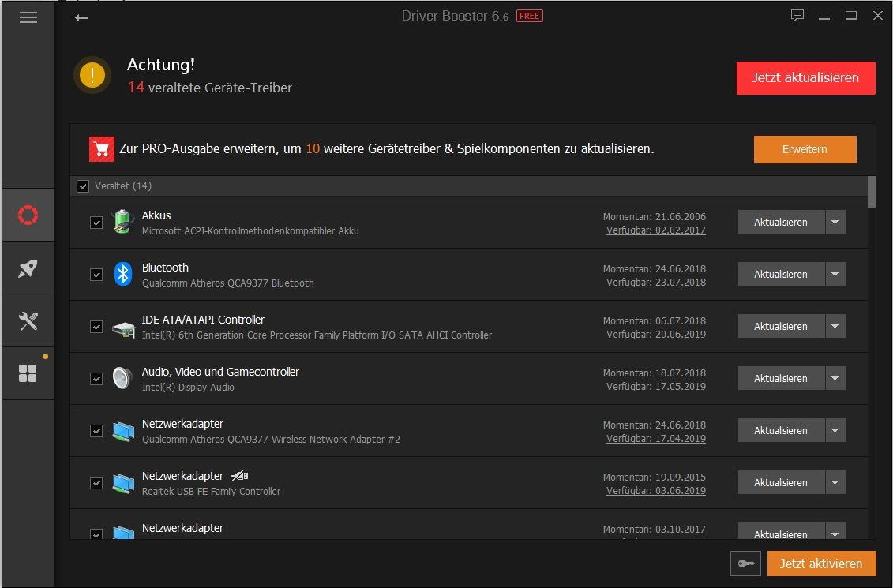Click the orange Erweitern button
The height and width of the screenshot is (588, 893).
pyautogui.click(x=805, y=149)
